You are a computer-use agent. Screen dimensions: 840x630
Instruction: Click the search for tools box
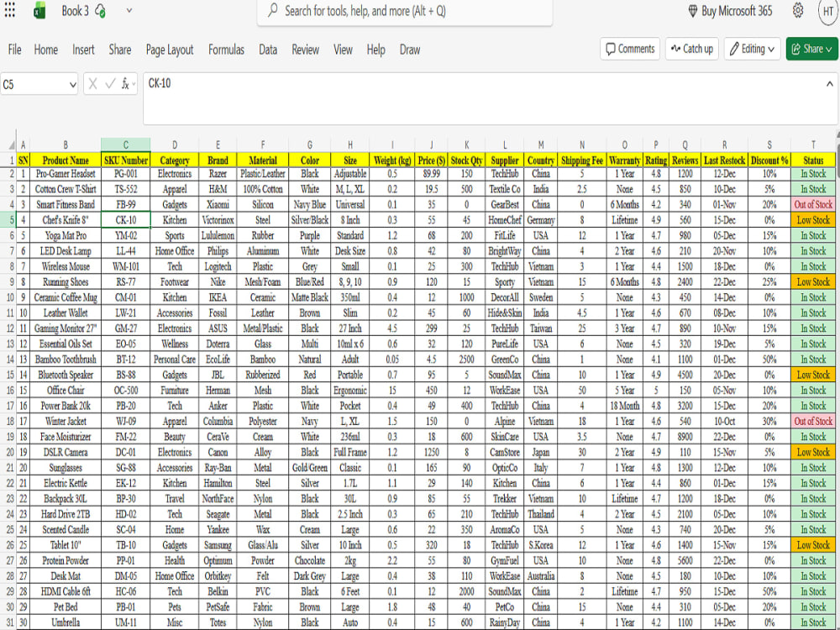click(x=405, y=11)
